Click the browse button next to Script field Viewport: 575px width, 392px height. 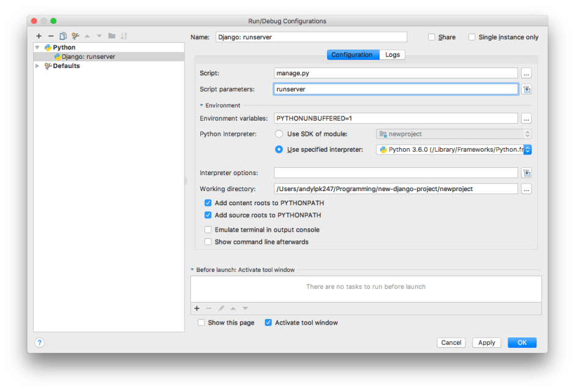tap(526, 73)
